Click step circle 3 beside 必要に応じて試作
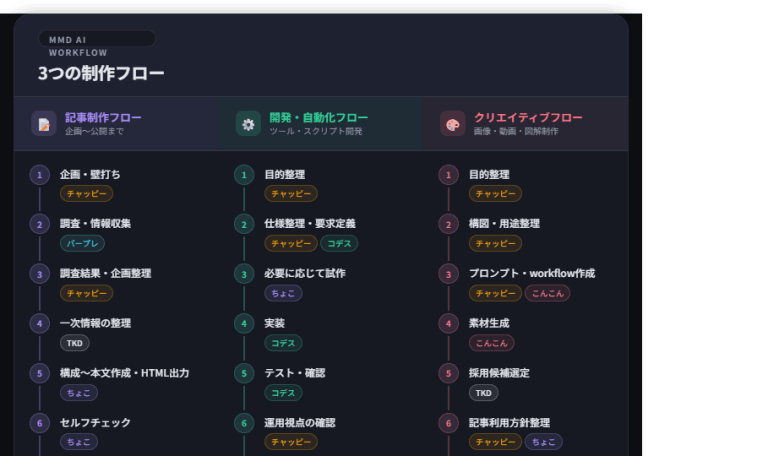Viewport: 768px width, 456px height. pyautogui.click(x=244, y=274)
